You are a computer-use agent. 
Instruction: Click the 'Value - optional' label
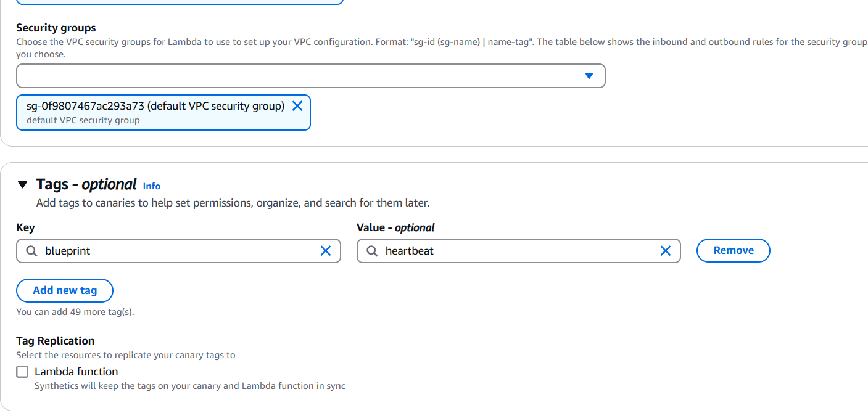pos(395,227)
